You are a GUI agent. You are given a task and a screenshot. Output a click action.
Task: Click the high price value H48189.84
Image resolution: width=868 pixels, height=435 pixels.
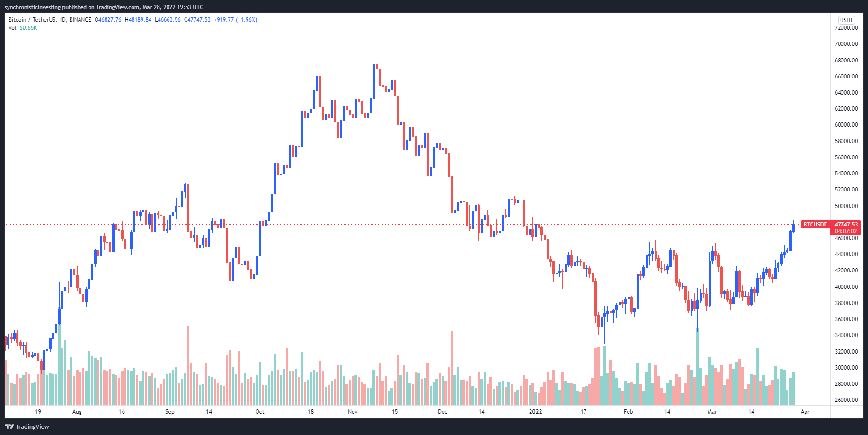tap(138, 20)
